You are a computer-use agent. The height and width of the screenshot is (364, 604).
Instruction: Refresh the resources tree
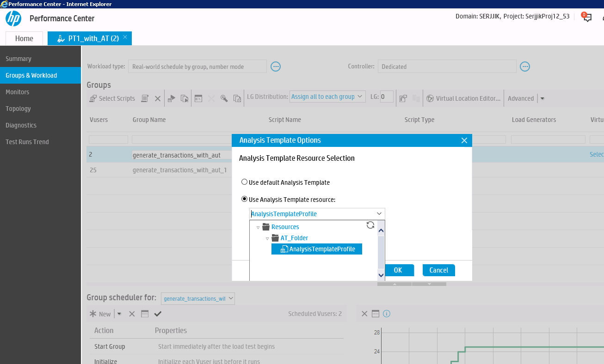(370, 225)
